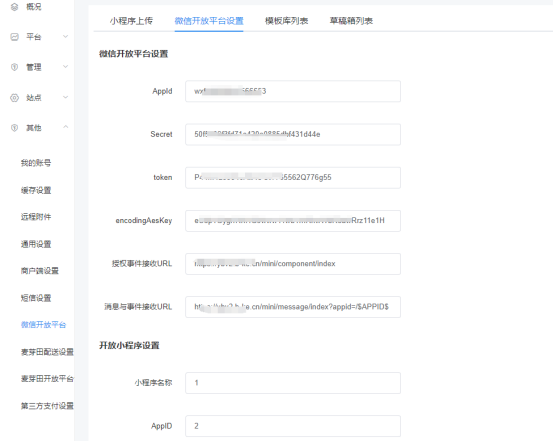Select 微信开放平台 in sidebar
553x441 pixels.
coord(43,325)
